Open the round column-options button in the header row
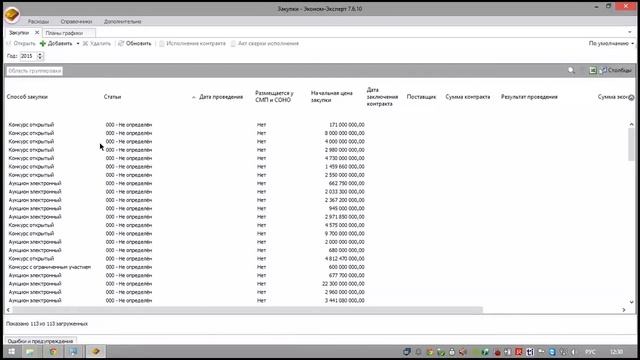Image resolution: width=640 pixels, height=360 pixels. coord(631,97)
